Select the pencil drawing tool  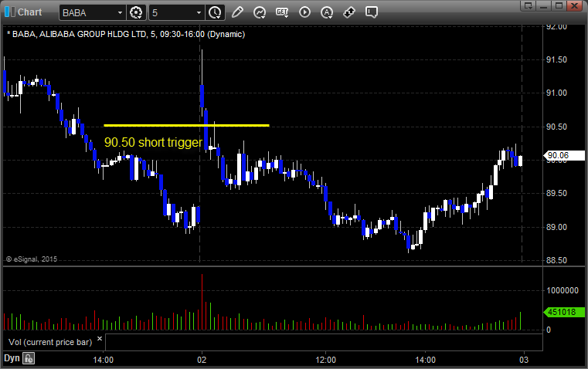(x=237, y=12)
